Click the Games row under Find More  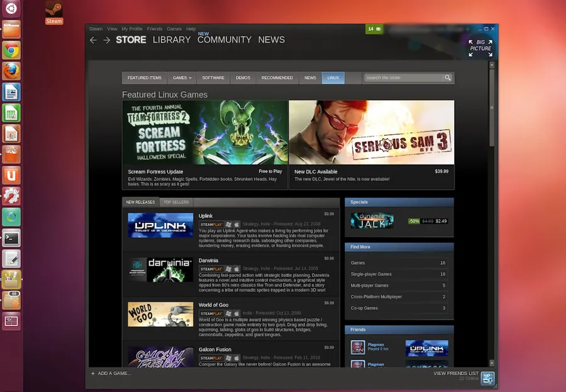click(398, 263)
